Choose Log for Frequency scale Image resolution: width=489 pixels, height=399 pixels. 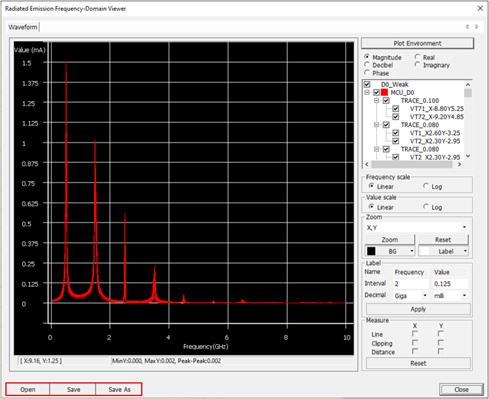(426, 186)
